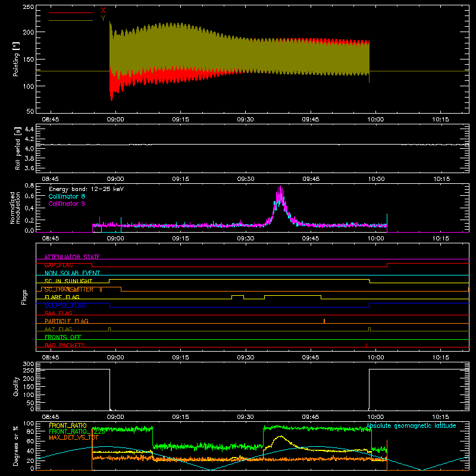
Task: Click the red X legend label
Action: tap(103, 11)
